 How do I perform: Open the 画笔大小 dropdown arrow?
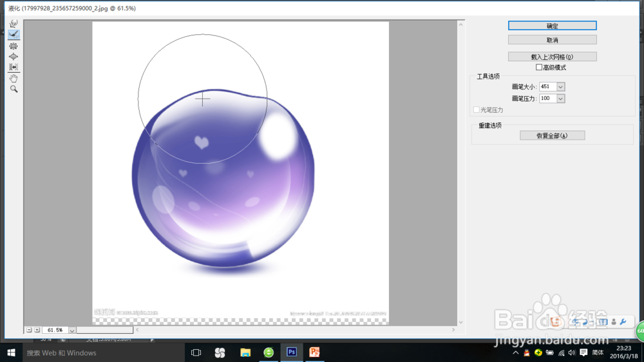[x=561, y=87]
